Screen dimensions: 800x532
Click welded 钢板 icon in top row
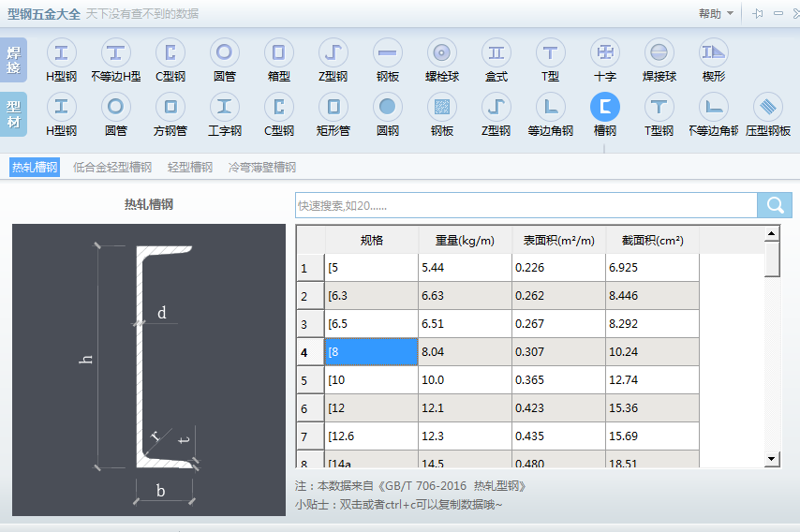pyautogui.click(x=388, y=52)
